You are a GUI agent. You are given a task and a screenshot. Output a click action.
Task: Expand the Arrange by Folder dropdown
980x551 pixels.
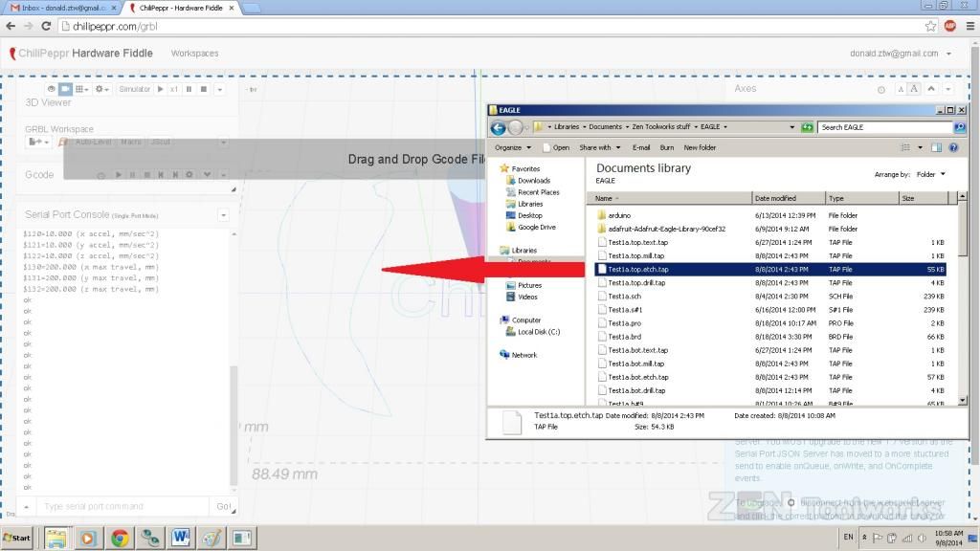tap(930, 174)
